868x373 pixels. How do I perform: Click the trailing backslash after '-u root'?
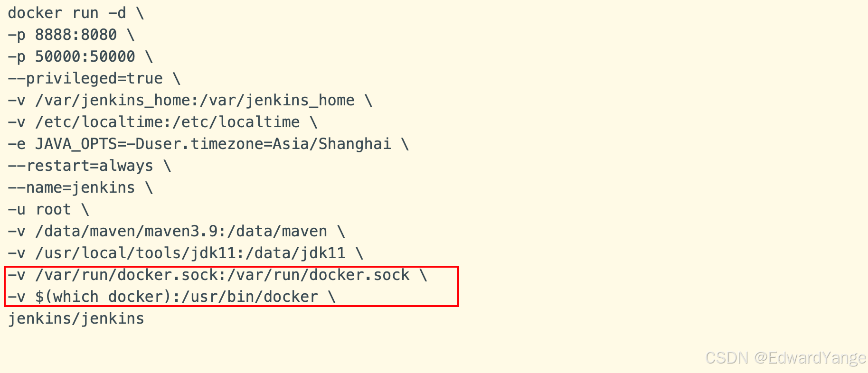85,210
